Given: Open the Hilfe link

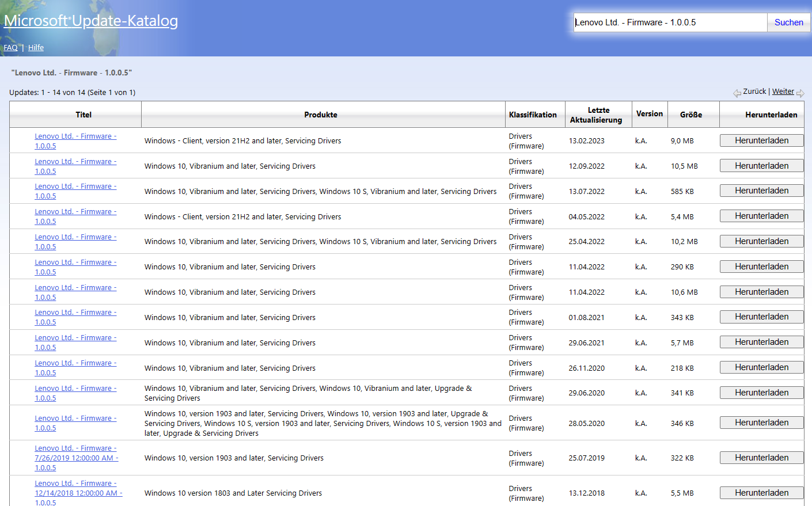Looking at the screenshot, I should coord(36,48).
